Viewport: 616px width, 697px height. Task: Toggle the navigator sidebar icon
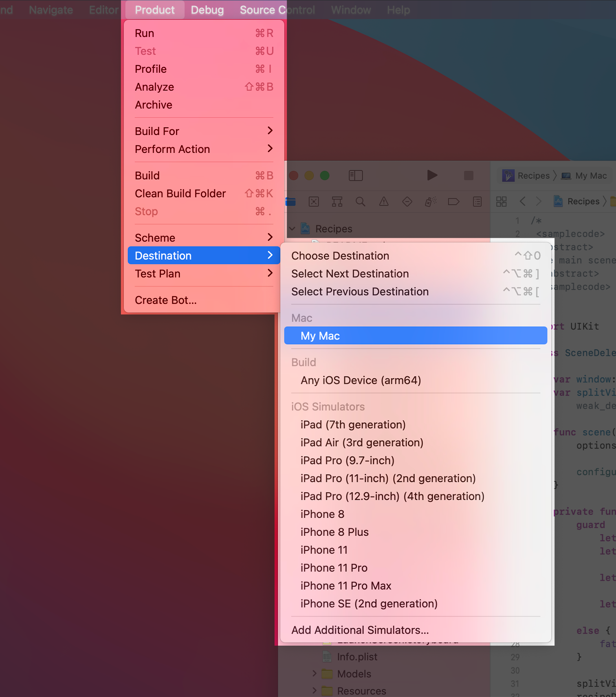356,176
